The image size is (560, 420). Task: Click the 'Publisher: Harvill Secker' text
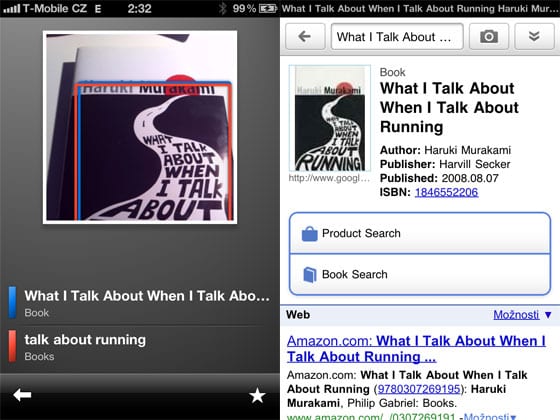click(445, 164)
